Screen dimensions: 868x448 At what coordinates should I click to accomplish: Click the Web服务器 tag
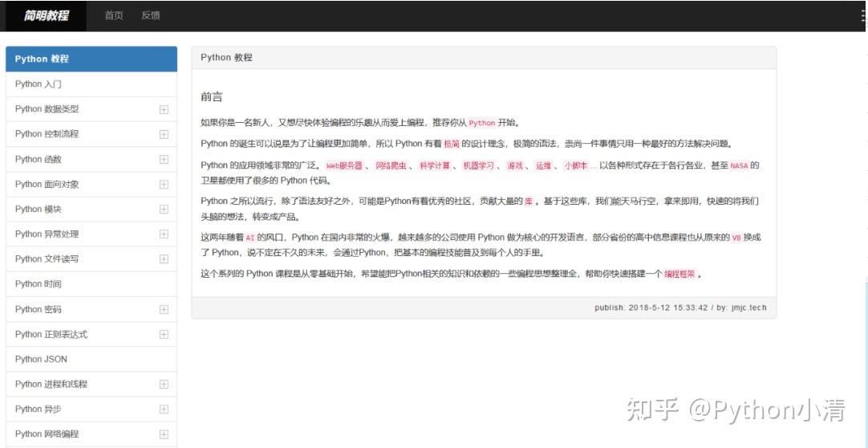[x=344, y=165]
